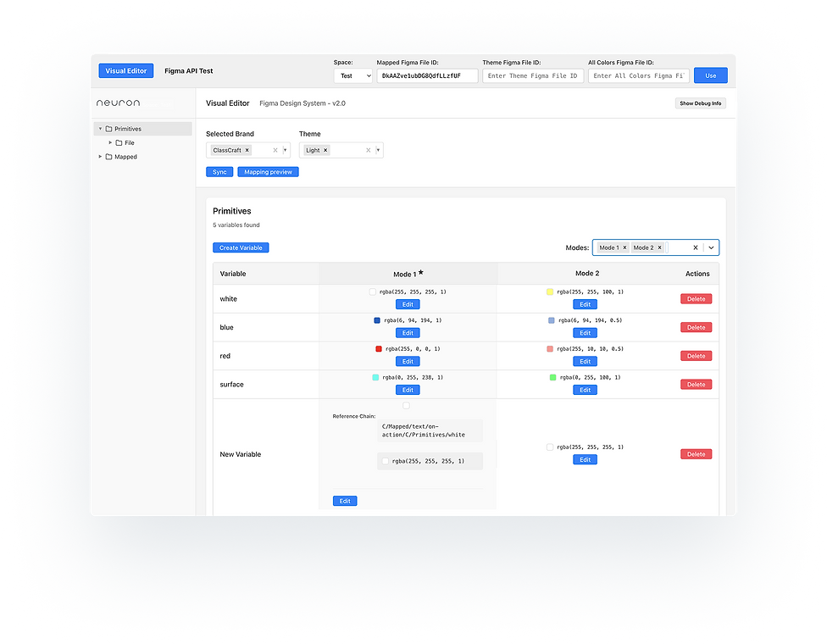
Task: Delete the red variable row
Action: (696, 356)
